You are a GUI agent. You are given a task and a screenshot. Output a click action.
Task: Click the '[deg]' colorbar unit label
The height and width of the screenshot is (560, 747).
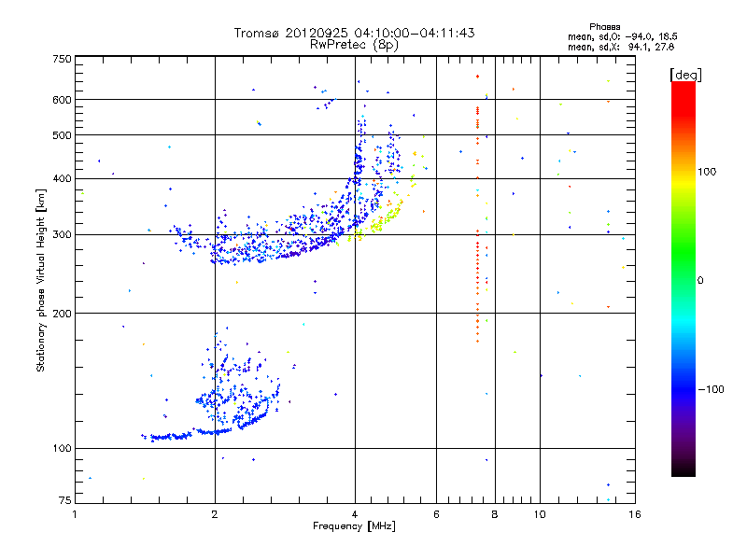[685, 75]
